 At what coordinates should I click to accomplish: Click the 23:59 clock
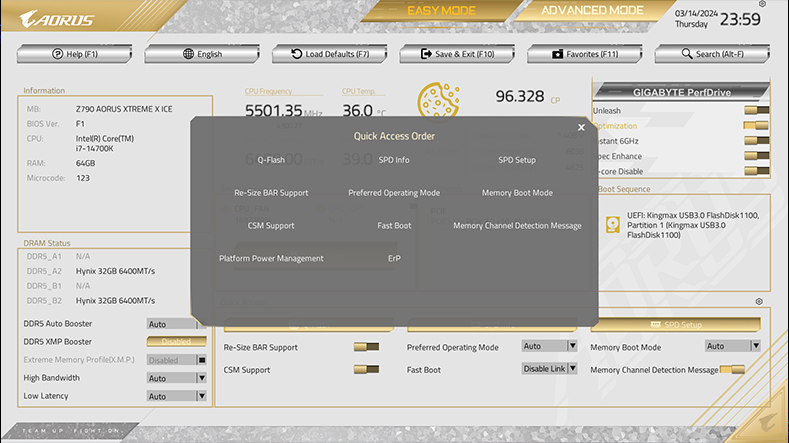(x=740, y=19)
